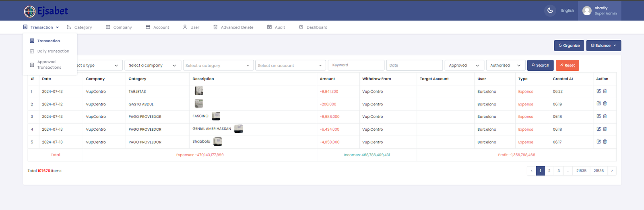644x210 pixels.
Task: Expand the Select a company dropdown
Action: point(152,65)
